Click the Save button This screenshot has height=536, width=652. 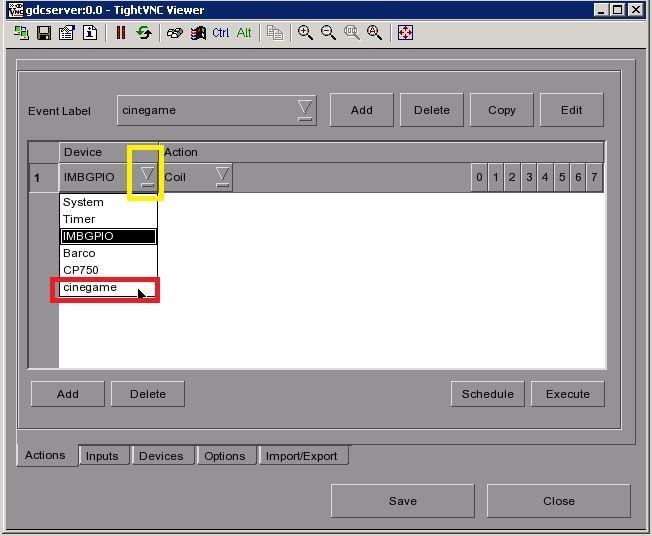(x=403, y=501)
